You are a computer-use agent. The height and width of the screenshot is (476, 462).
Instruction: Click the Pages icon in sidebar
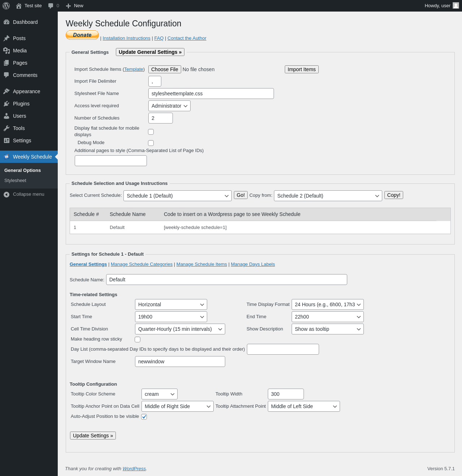pyautogui.click(x=6, y=63)
